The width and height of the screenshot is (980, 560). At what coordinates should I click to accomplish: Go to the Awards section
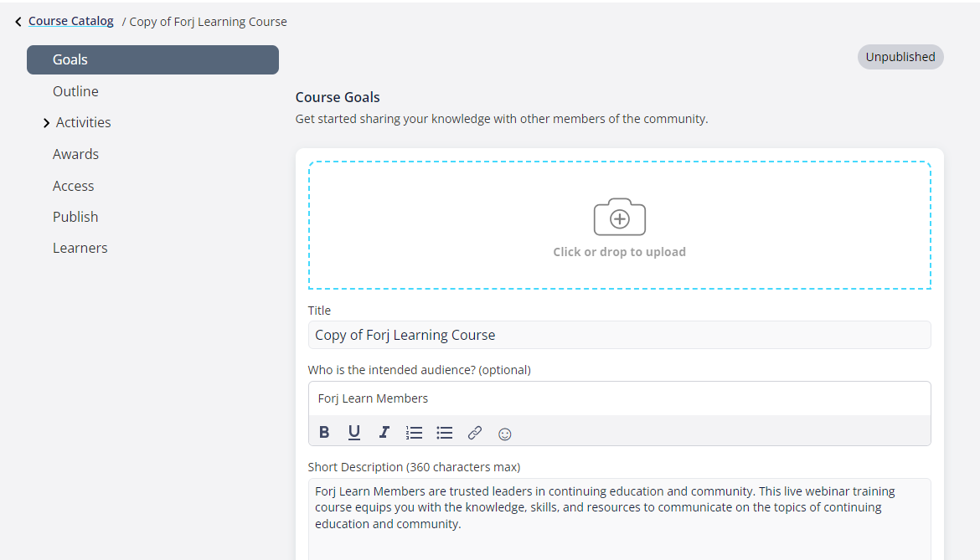click(x=75, y=154)
